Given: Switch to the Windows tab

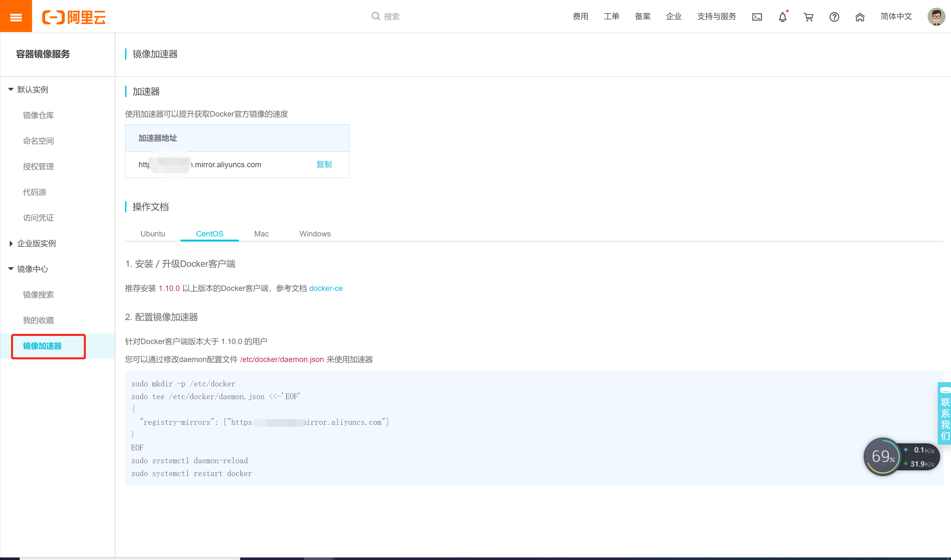Looking at the screenshot, I should click(x=315, y=234).
